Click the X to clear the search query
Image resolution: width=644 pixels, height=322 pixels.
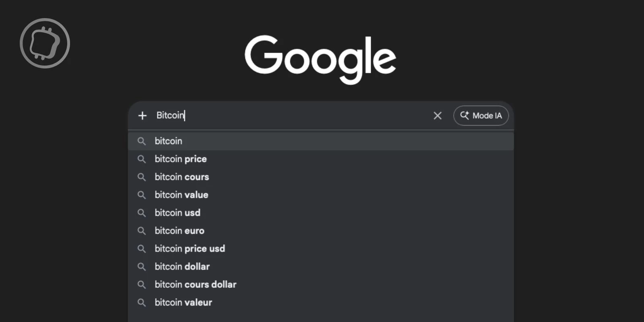tap(438, 116)
